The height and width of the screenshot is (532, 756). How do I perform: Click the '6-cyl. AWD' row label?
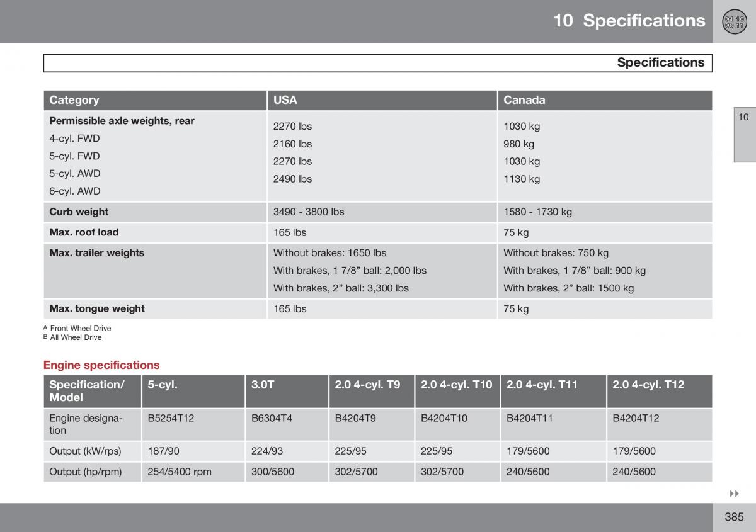[x=74, y=191]
